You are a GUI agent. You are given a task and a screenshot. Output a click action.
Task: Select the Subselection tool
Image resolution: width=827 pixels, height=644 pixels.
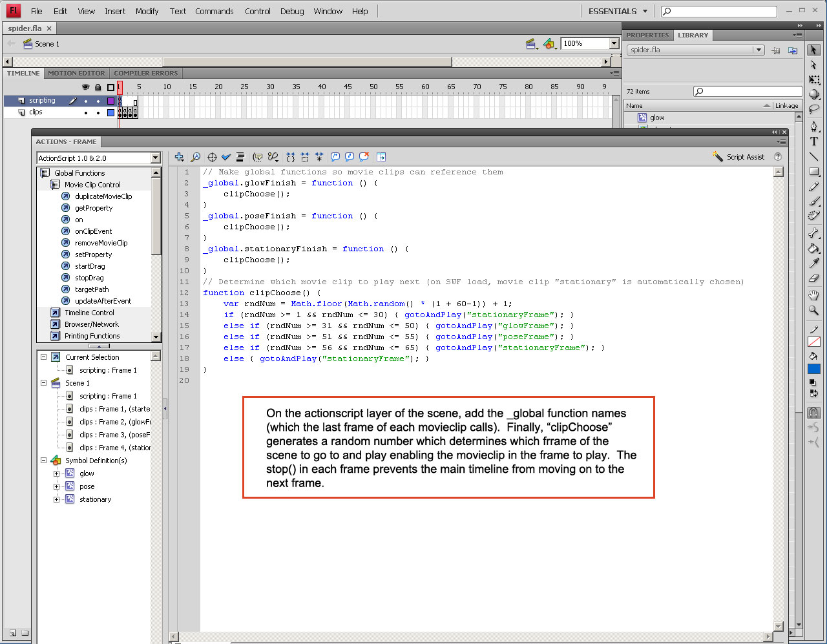pos(813,65)
